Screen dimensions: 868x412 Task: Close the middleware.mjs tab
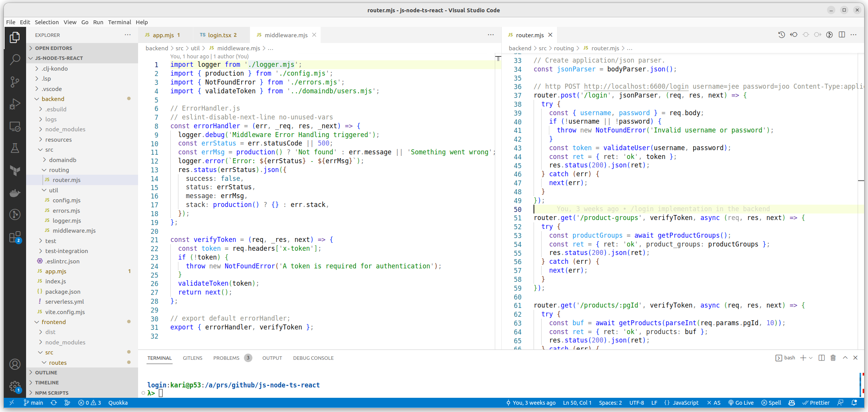314,35
